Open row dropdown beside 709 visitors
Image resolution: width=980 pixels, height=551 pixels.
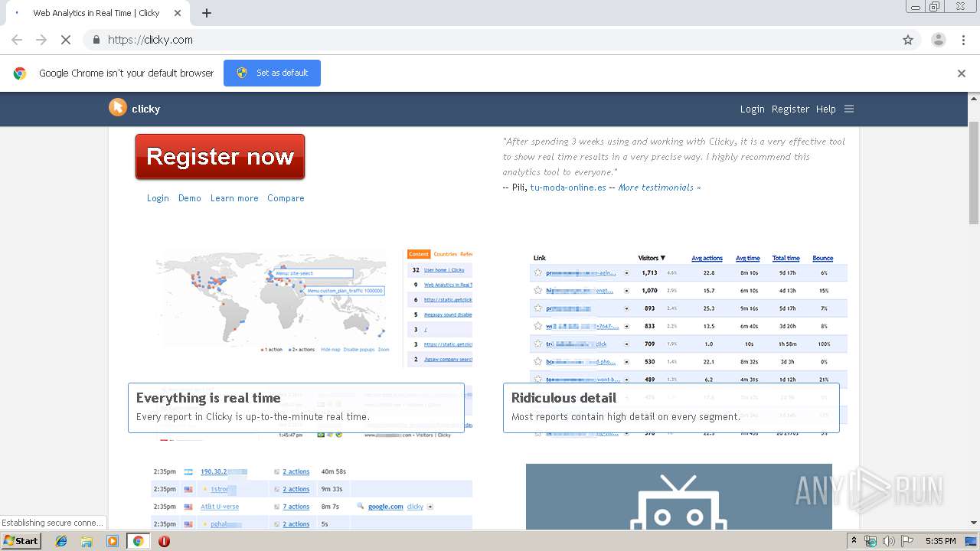click(626, 344)
